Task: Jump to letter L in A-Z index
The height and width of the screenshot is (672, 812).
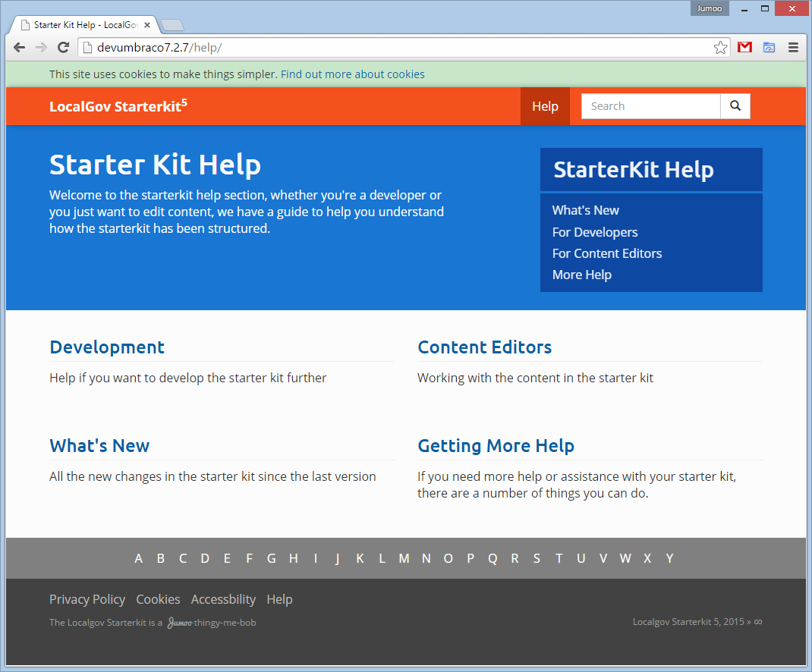Action: pos(382,559)
